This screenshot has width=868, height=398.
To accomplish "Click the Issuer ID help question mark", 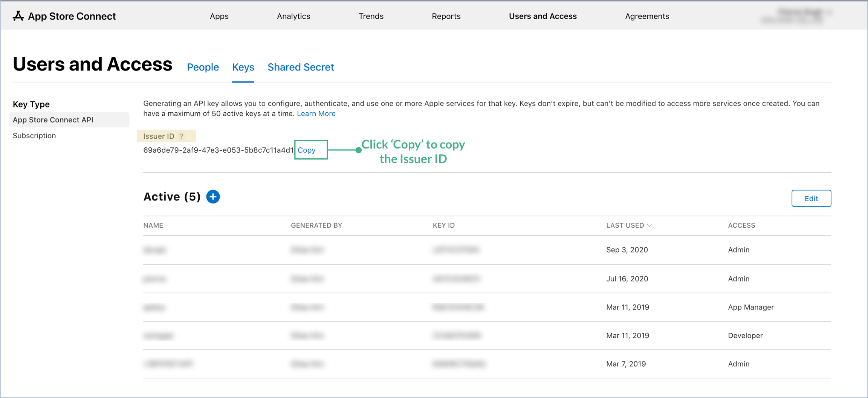I will (182, 136).
